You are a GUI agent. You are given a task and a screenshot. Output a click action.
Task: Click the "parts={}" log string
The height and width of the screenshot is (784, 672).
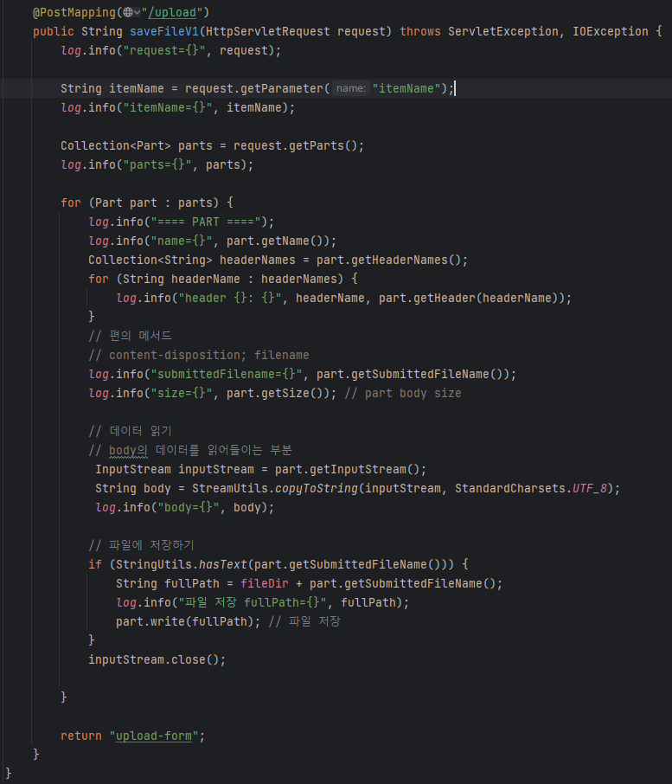157,164
